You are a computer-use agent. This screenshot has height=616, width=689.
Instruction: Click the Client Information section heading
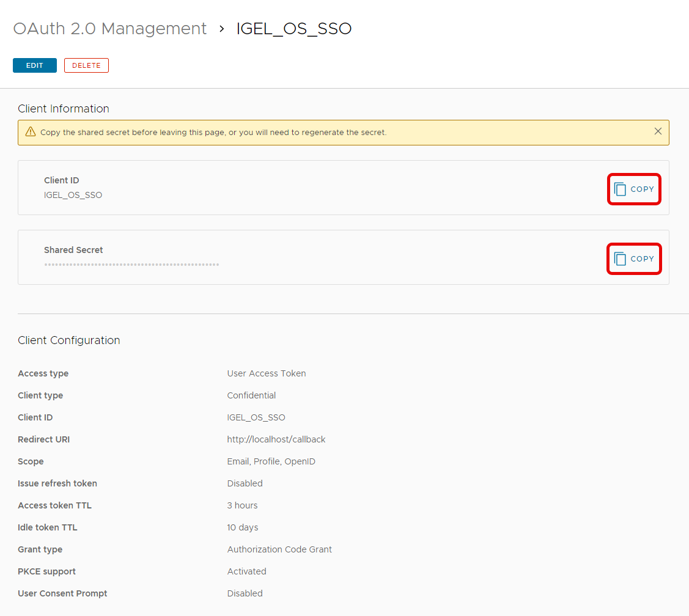coord(64,109)
